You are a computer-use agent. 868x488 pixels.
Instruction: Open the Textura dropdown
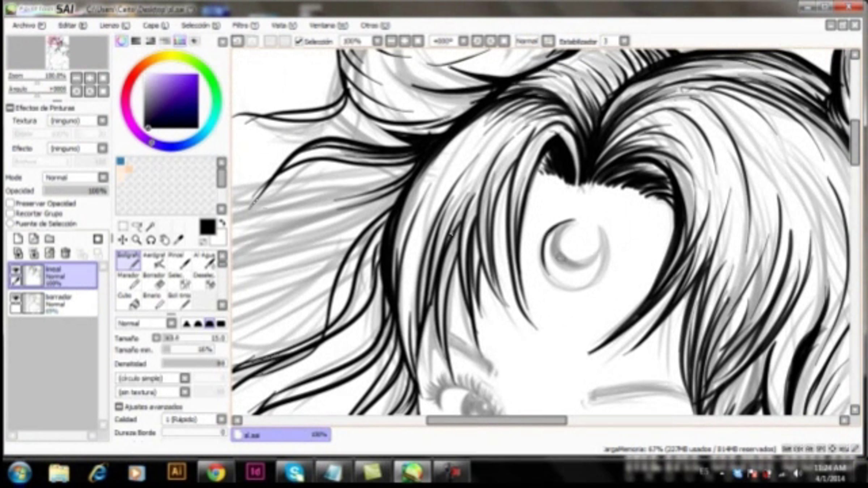[103, 120]
